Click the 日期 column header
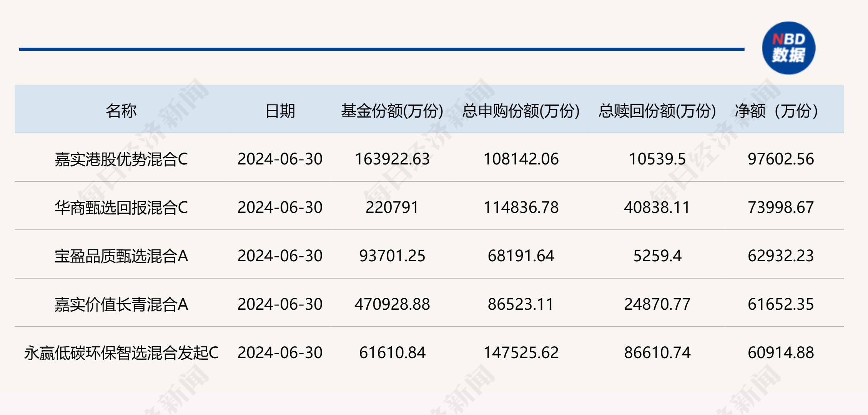868x415 pixels. point(280,111)
